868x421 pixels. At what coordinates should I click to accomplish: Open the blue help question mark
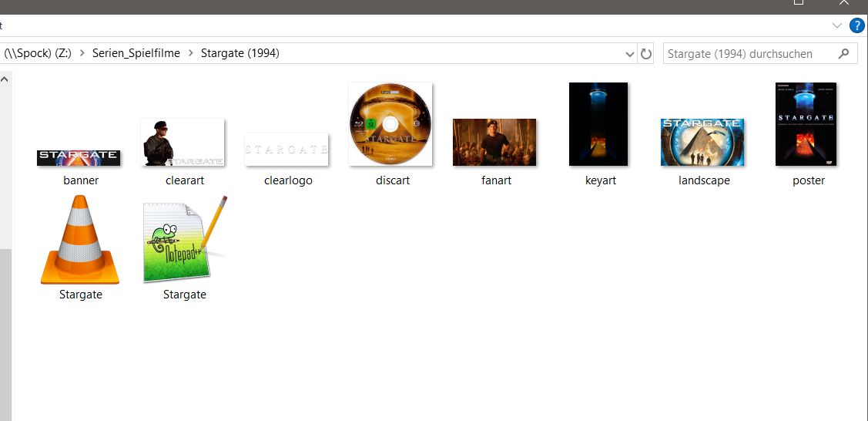coord(856,26)
